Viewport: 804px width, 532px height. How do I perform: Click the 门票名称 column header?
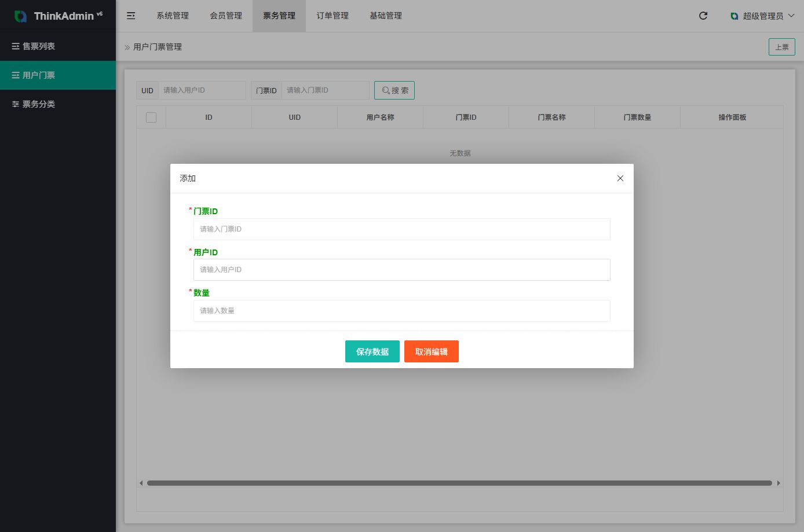pyautogui.click(x=552, y=118)
